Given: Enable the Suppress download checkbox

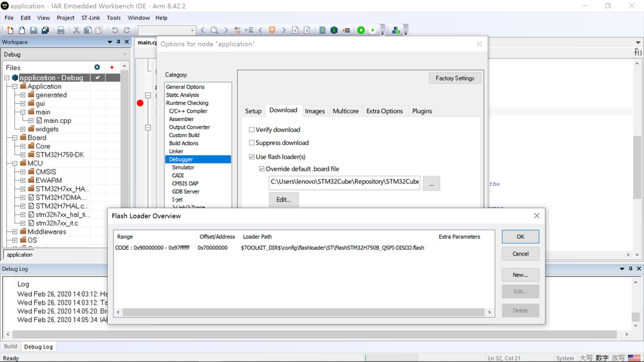Looking at the screenshot, I should pos(252,143).
